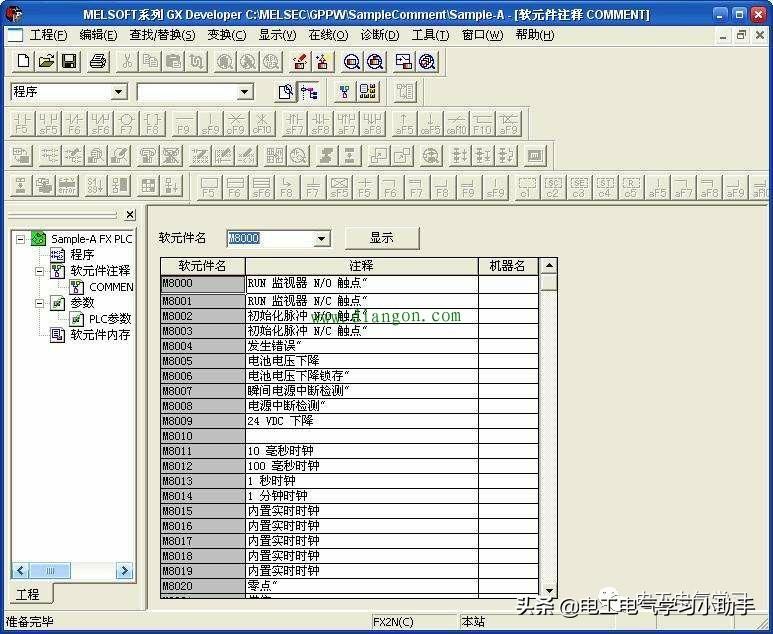Viewport: 773px width, 634px height.
Task: Select COMMENT item in project tree
Action: 111,287
